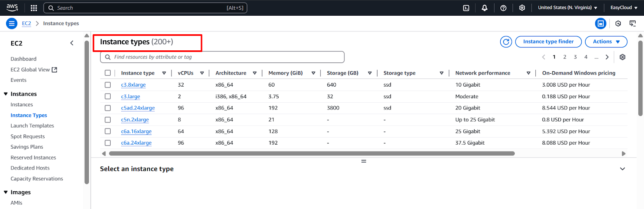Click the horizontal table scrollbar

coord(312,153)
